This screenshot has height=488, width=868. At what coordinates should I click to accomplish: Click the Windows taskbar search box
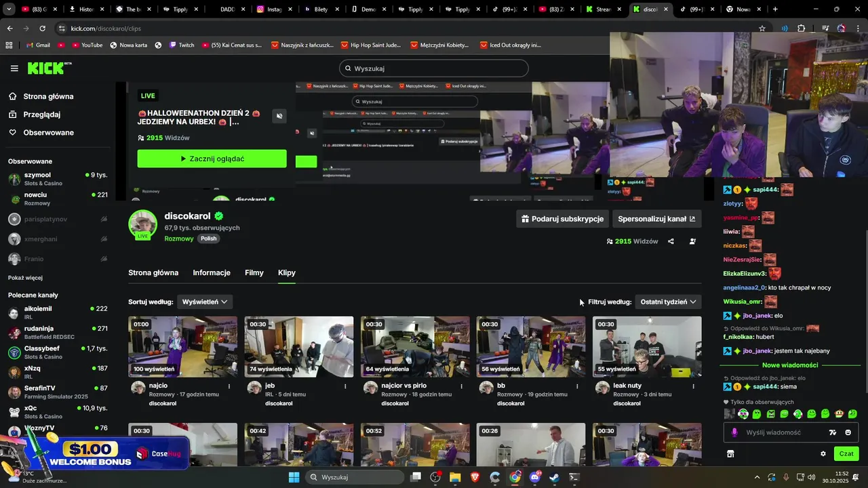coord(355,477)
